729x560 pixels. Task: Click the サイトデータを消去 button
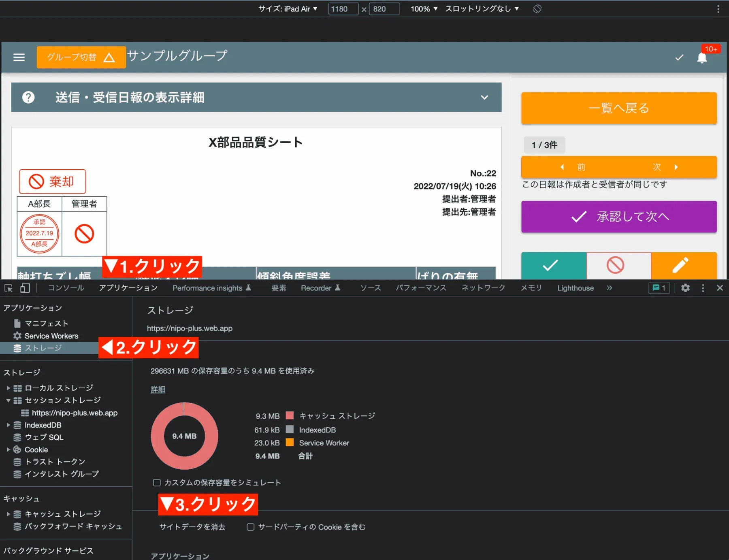[192, 527]
